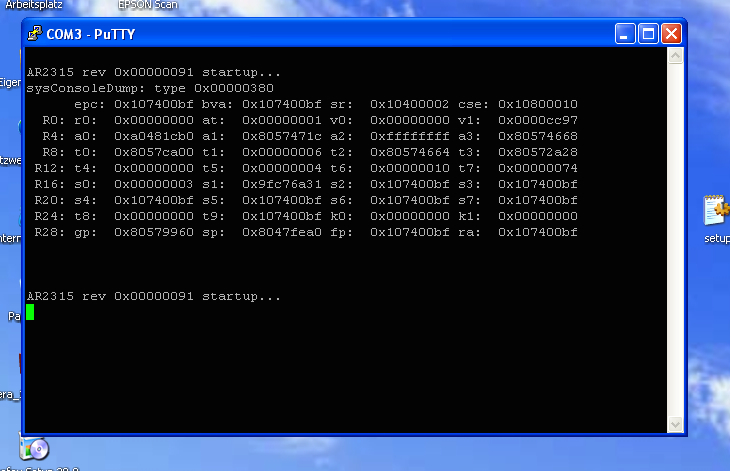Viewport: 731px width, 471px height.
Task: Click the R28: row label
Action: pyautogui.click(x=50, y=232)
